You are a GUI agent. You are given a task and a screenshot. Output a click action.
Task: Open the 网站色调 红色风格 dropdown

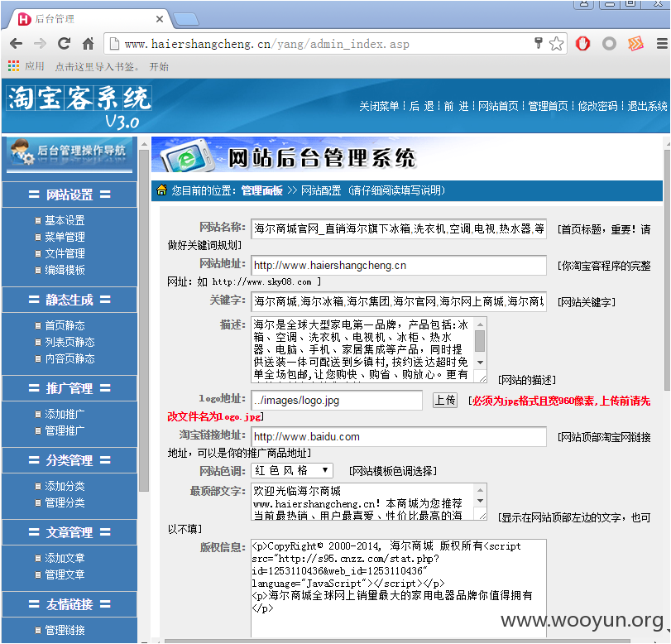click(292, 471)
